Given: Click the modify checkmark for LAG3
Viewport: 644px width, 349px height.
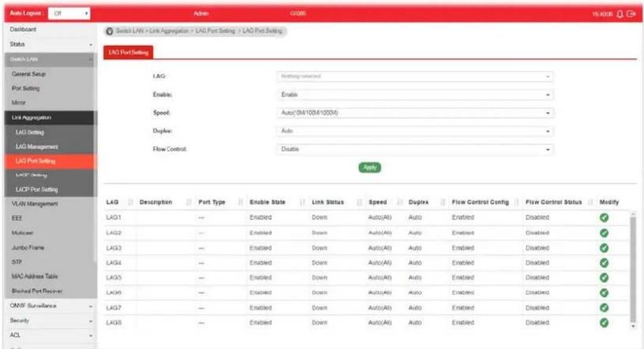Looking at the screenshot, I should (604, 248).
